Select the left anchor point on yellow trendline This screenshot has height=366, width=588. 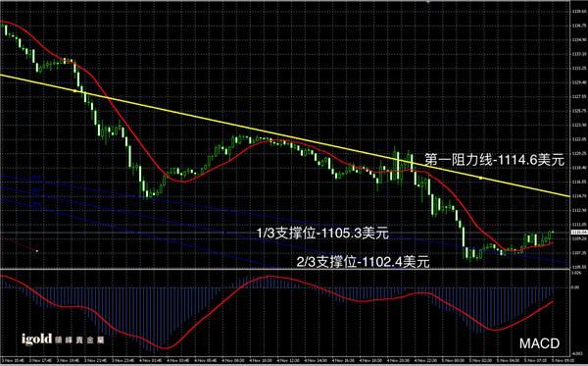coord(74,91)
